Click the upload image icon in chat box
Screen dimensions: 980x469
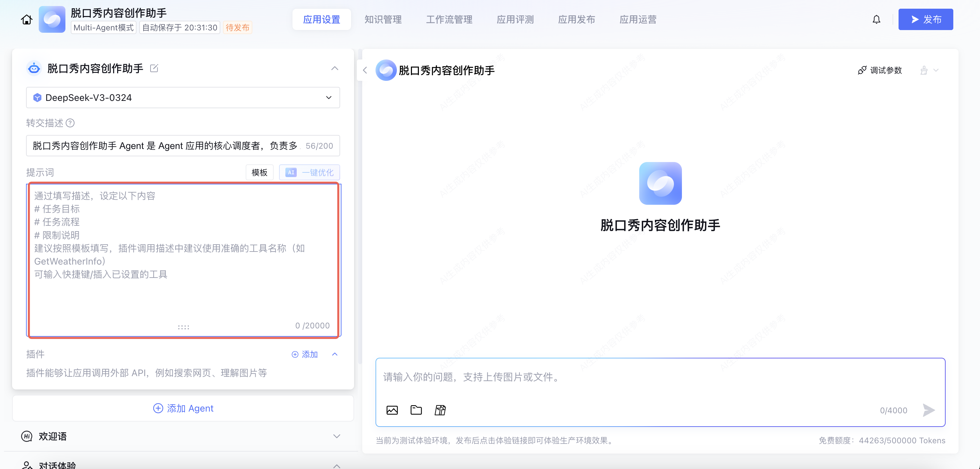(392, 410)
